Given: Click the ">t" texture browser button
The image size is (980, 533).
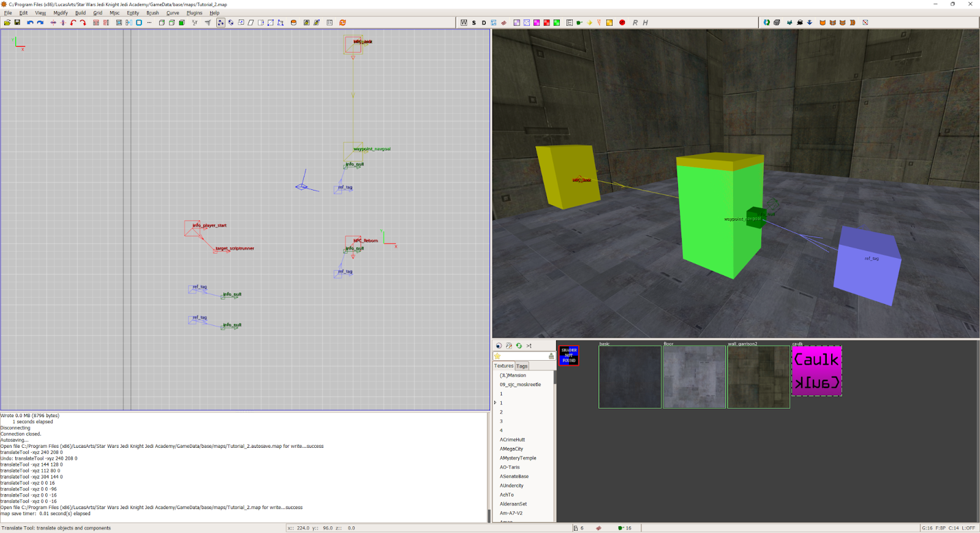Looking at the screenshot, I should [x=529, y=346].
